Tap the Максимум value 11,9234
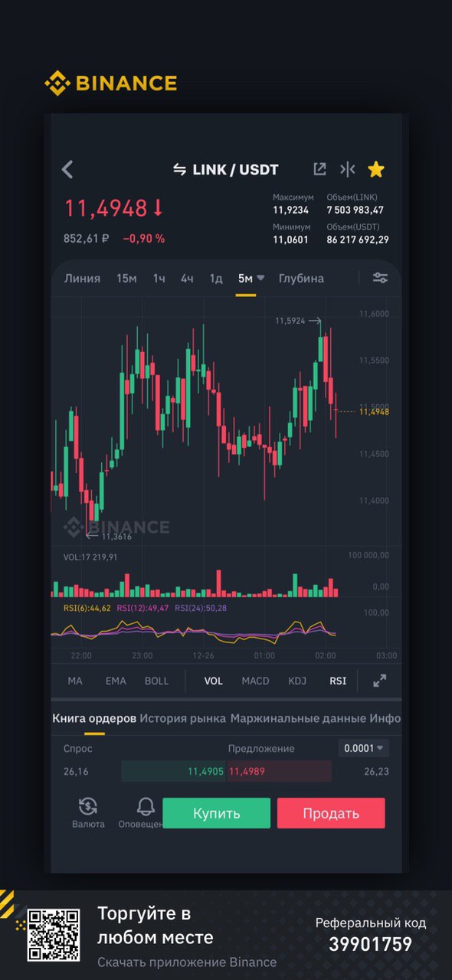The image size is (452, 980). [290, 210]
